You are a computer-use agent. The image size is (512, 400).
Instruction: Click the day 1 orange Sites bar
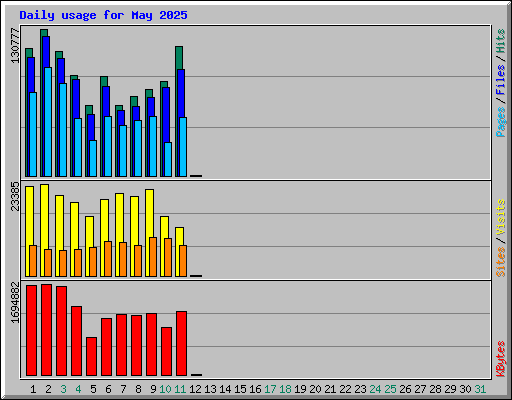(x=33, y=261)
